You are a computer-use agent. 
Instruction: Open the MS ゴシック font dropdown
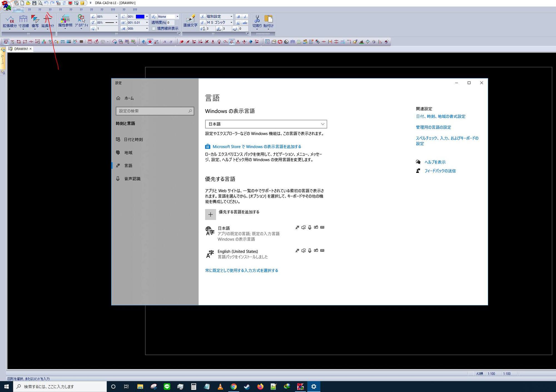pos(231,23)
